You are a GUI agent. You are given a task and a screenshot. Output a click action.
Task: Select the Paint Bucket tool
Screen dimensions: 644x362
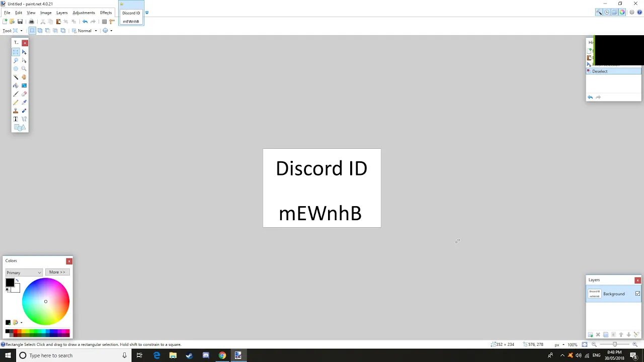click(16, 85)
